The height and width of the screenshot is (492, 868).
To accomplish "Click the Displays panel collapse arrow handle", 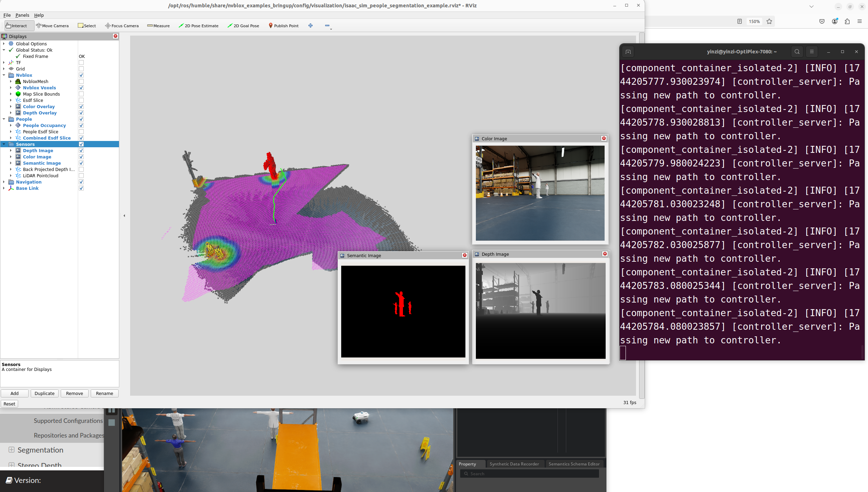I will (124, 216).
